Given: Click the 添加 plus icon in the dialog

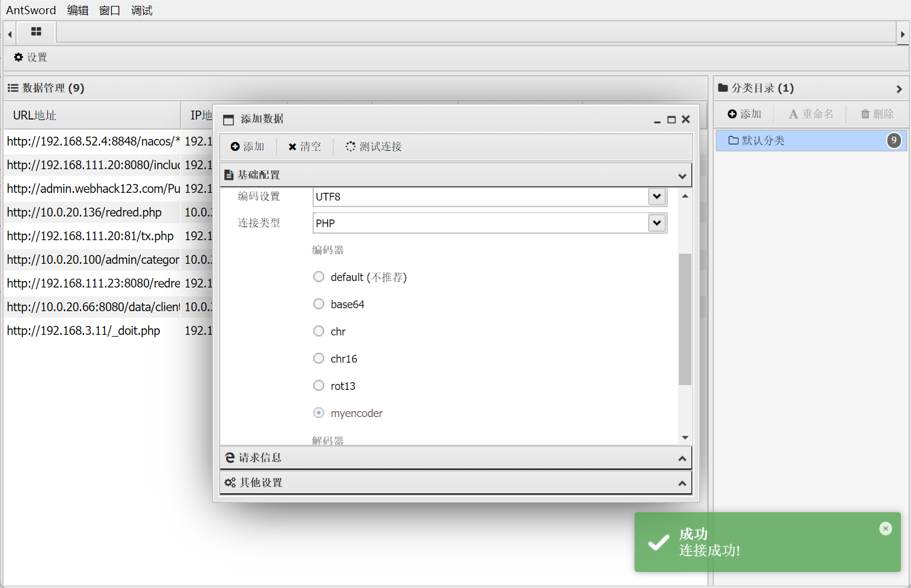Looking at the screenshot, I should 236,146.
